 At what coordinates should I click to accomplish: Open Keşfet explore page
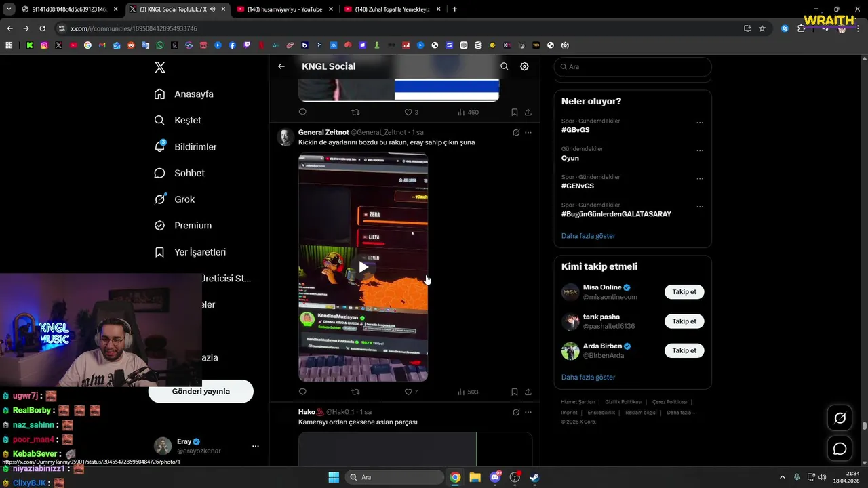178,120
